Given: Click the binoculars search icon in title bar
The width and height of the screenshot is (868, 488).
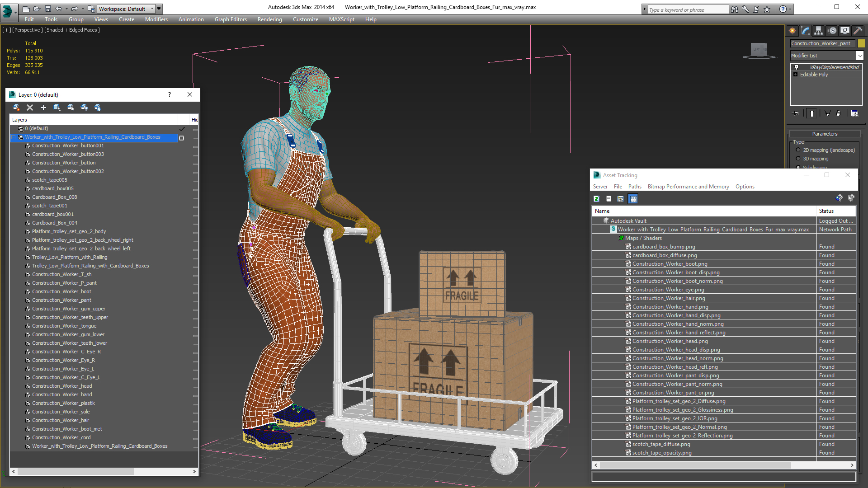Looking at the screenshot, I should (734, 9).
